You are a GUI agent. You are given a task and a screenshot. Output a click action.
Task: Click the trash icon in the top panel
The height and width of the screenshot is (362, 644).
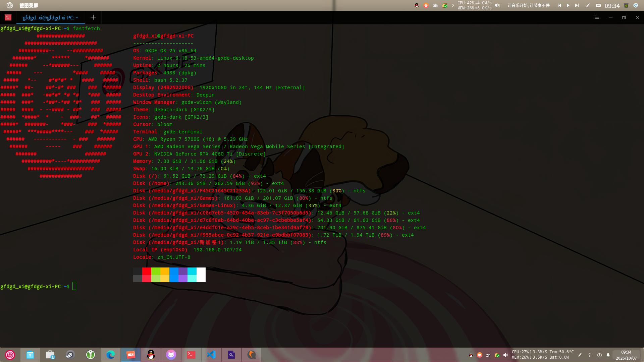(x=626, y=5)
